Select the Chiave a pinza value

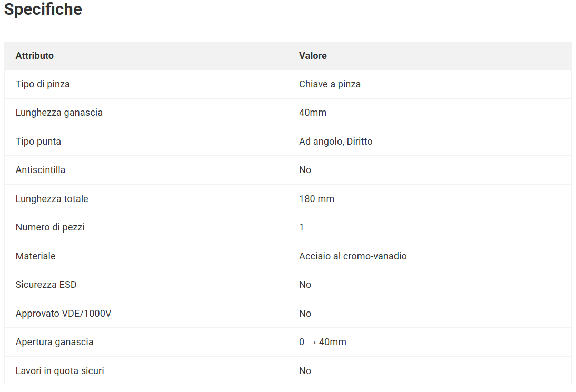point(330,84)
